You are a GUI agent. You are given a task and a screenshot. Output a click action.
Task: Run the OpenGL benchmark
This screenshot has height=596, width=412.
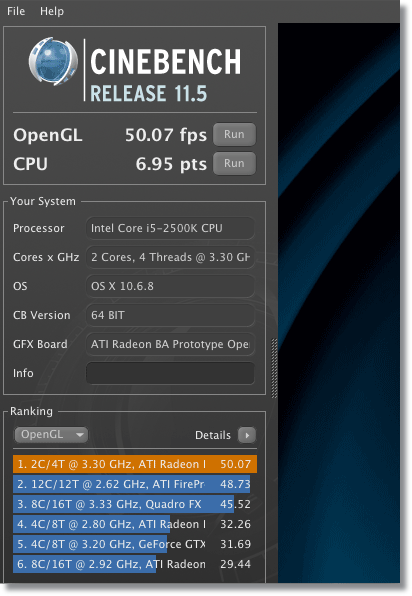coord(234,134)
